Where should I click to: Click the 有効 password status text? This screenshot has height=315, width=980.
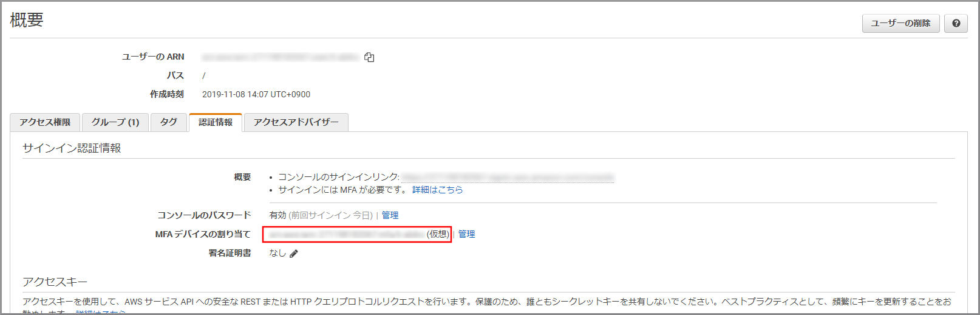(x=277, y=215)
